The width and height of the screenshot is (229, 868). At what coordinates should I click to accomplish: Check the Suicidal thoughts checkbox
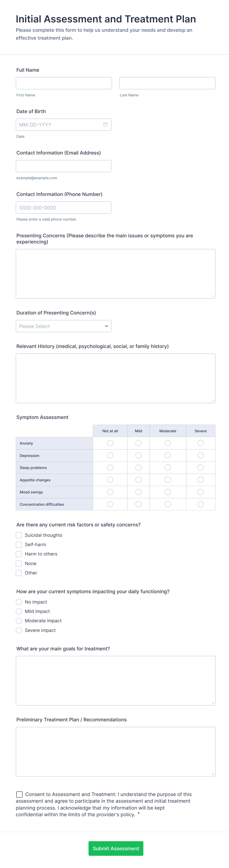19,535
